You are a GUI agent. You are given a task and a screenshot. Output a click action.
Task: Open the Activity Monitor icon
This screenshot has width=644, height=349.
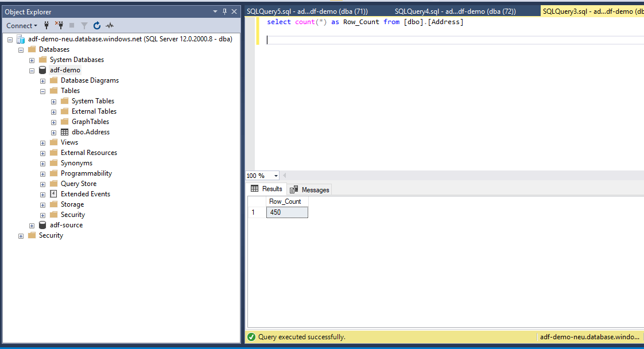[110, 25]
